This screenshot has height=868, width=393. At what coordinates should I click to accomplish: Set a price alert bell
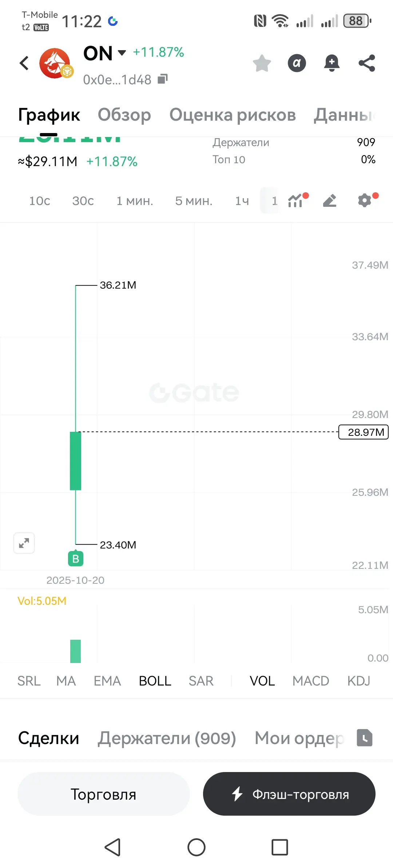(x=332, y=63)
